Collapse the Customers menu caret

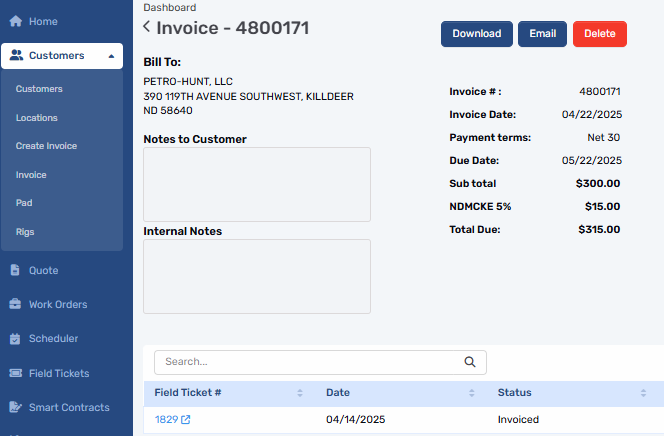[x=111, y=56]
